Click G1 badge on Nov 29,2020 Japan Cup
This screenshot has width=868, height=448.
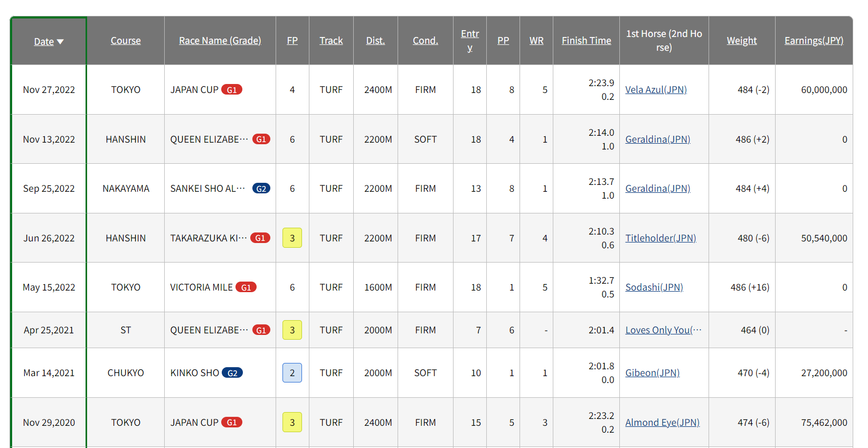232,423
